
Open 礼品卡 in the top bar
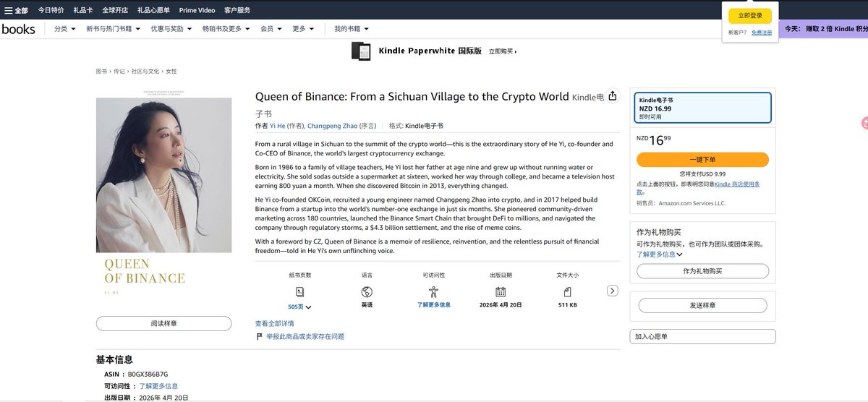click(83, 10)
